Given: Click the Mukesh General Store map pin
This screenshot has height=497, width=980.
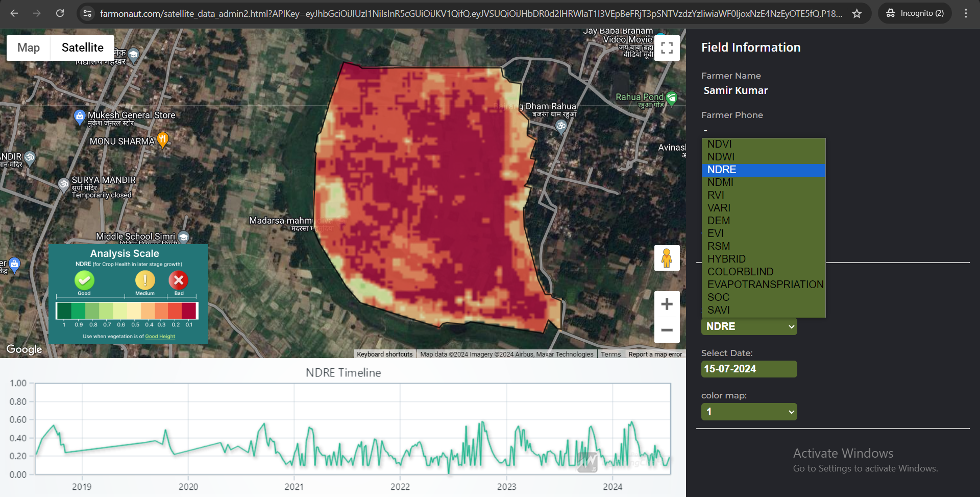Looking at the screenshot, I should click(80, 117).
